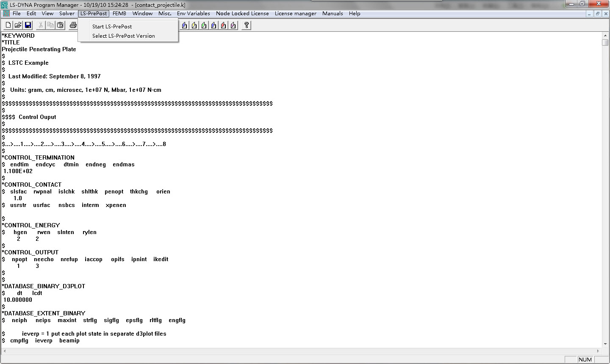The height and width of the screenshot is (364, 610).
Task: Click the slsfac value 1.0
Action: tap(18, 198)
